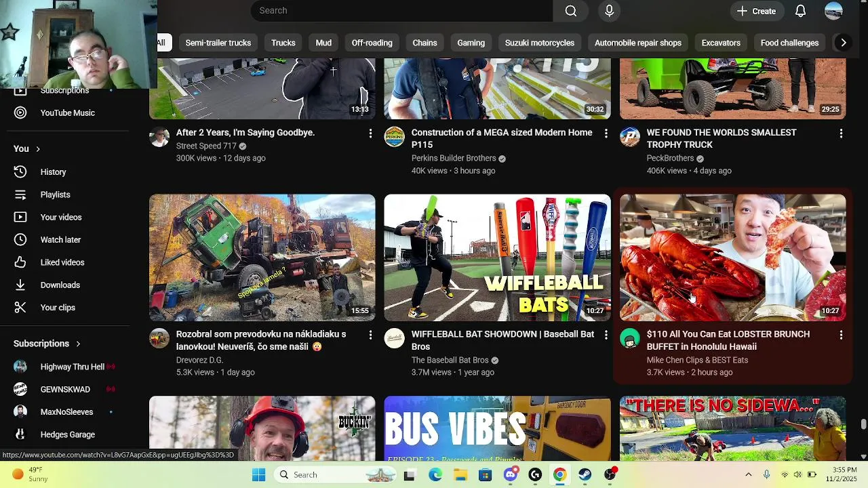Image resolution: width=868 pixels, height=488 pixels.
Task: Select the Excavators chip
Action: point(721,43)
